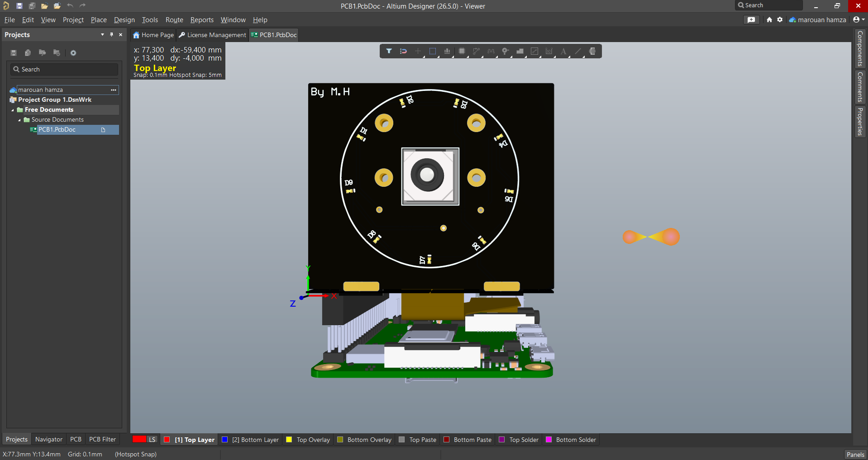Choose the interactive routing tool

476,51
